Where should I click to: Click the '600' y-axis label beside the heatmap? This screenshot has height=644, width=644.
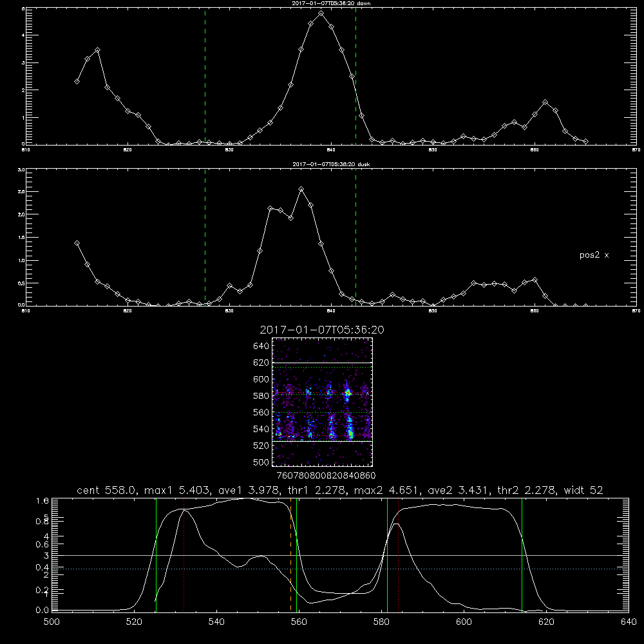(261, 379)
